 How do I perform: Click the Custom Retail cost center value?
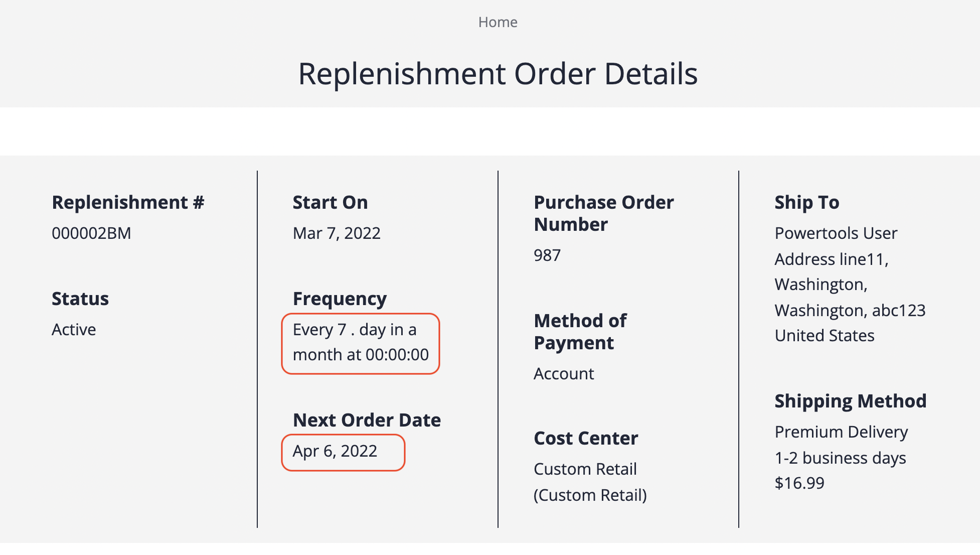coord(585,469)
